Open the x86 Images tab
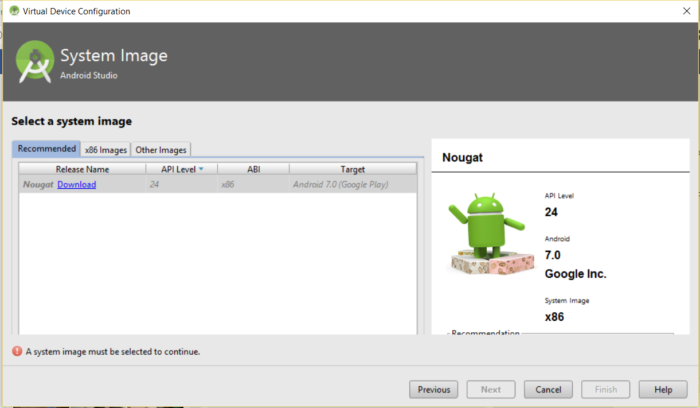The width and height of the screenshot is (700, 408). (x=106, y=150)
